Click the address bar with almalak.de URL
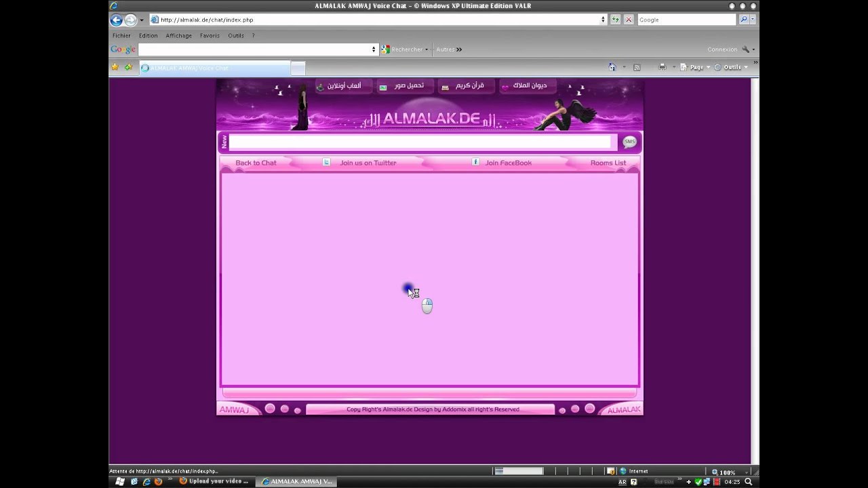 pyautogui.click(x=378, y=20)
